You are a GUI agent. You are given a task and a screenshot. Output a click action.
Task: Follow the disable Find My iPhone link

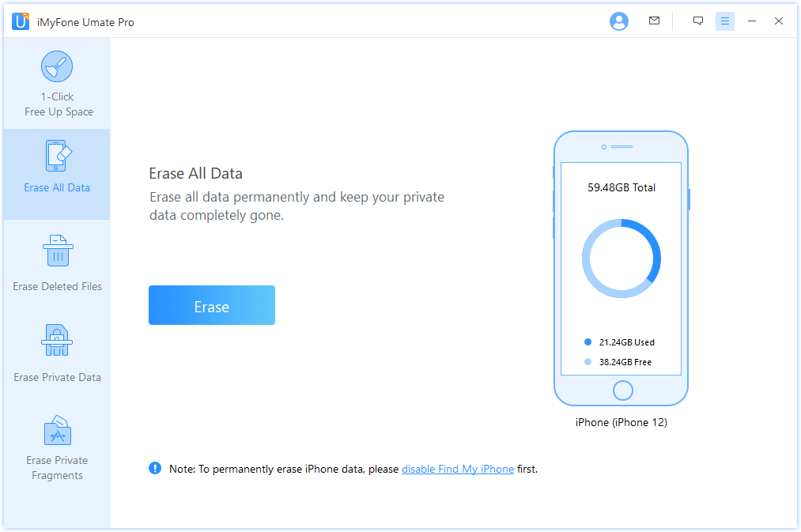458,469
